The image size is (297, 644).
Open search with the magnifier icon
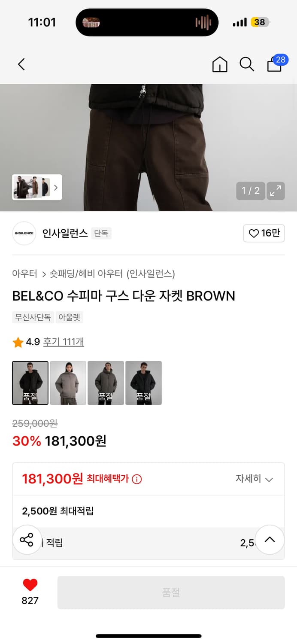(x=247, y=64)
